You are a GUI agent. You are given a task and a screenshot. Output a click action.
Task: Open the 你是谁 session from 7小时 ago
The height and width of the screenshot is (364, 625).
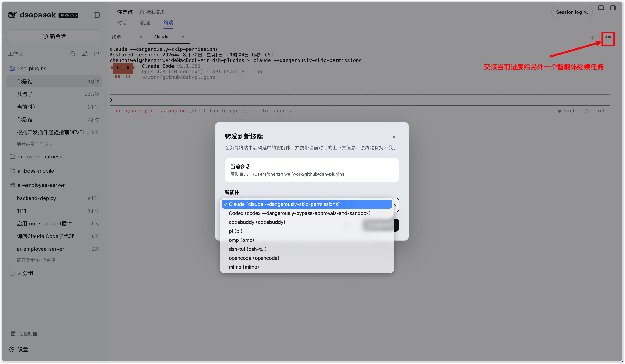pos(54,120)
